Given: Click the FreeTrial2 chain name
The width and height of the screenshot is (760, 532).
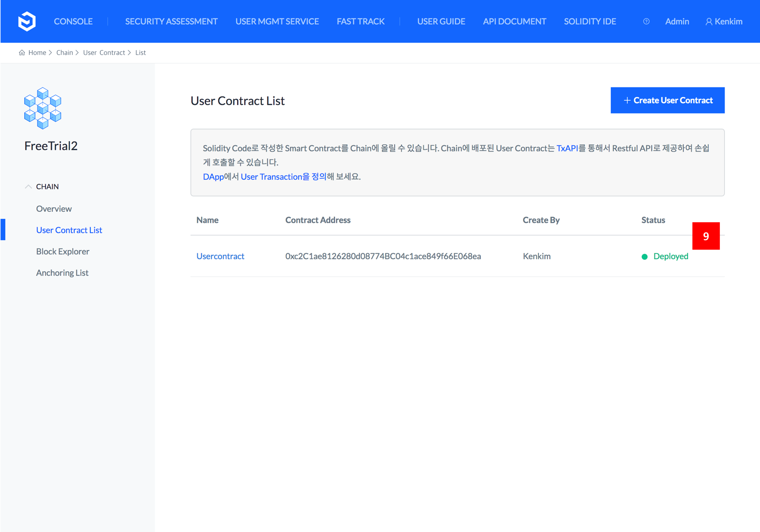Looking at the screenshot, I should 51,146.
